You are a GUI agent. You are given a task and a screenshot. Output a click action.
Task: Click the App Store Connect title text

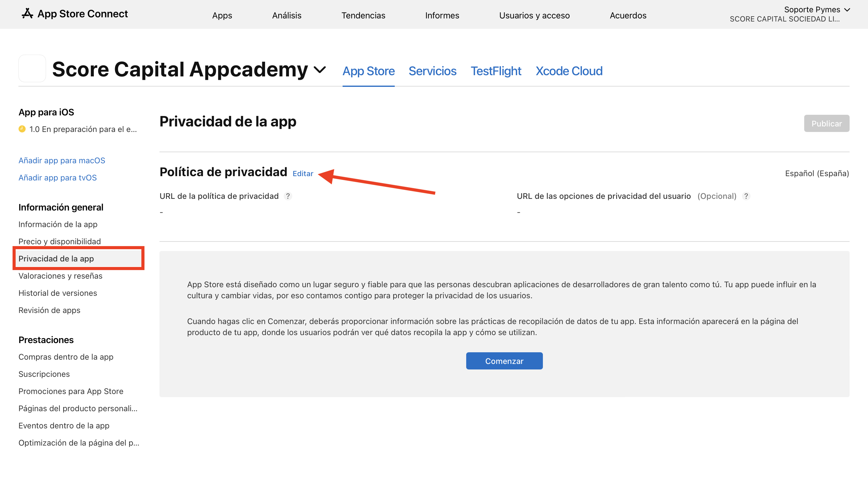(83, 14)
